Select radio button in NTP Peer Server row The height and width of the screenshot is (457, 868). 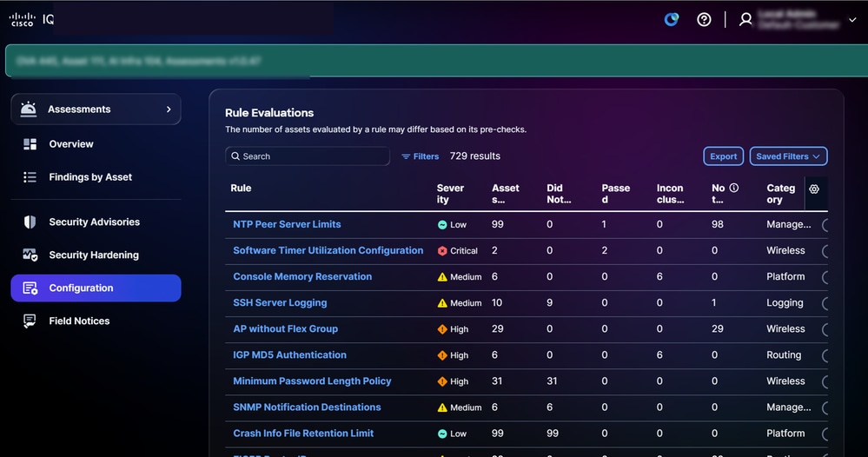(825, 225)
